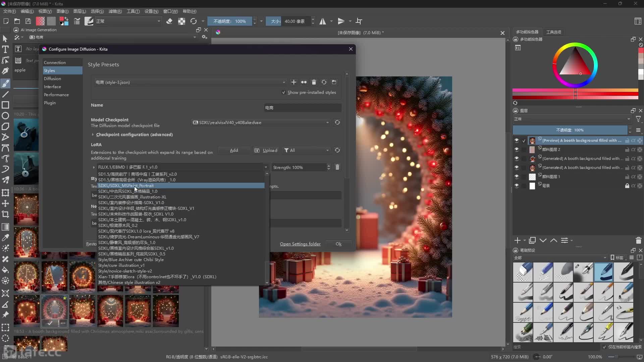This screenshot has width=644, height=362.
Task: Confirm the dialog with Ok
Action: pyautogui.click(x=338, y=244)
